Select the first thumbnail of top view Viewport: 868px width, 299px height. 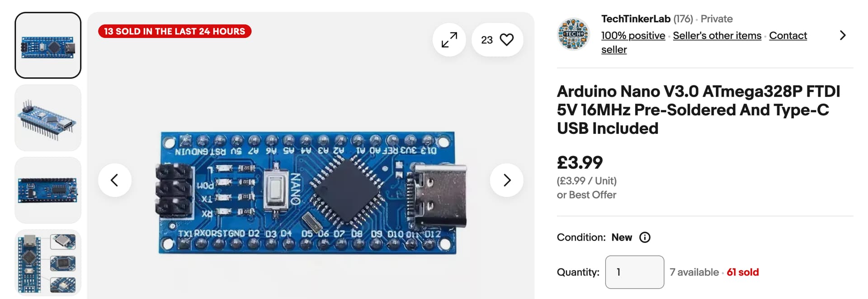click(48, 45)
